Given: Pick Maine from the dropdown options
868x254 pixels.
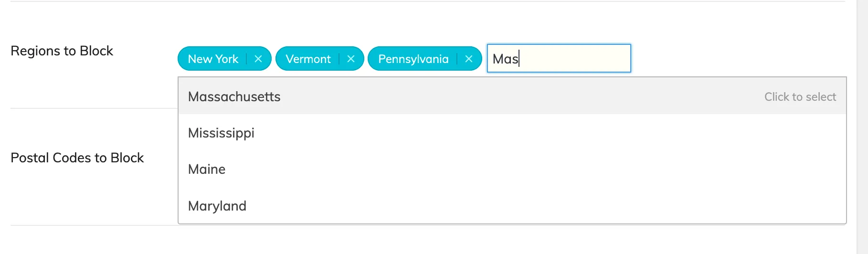Looking at the screenshot, I should [x=512, y=169].
